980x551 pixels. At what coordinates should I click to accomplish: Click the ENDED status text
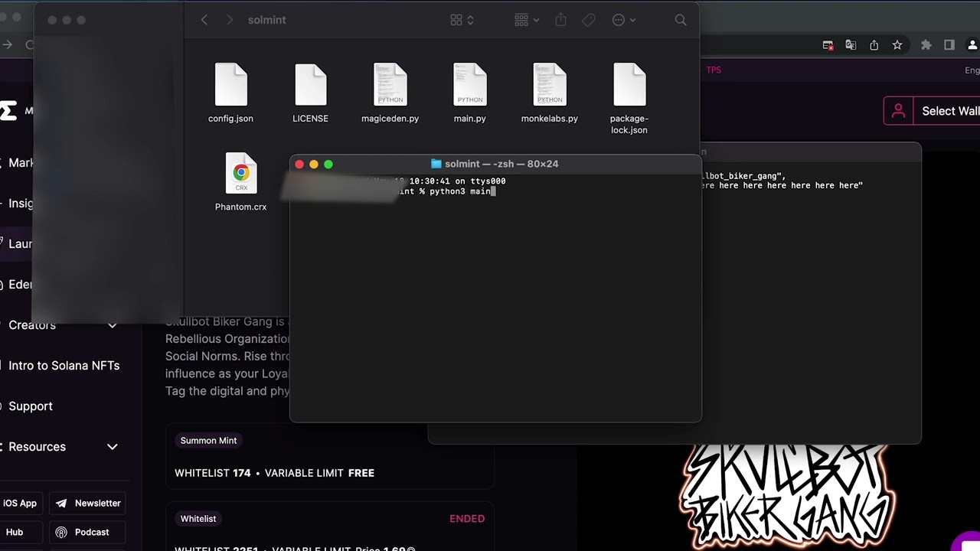click(x=467, y=519)
